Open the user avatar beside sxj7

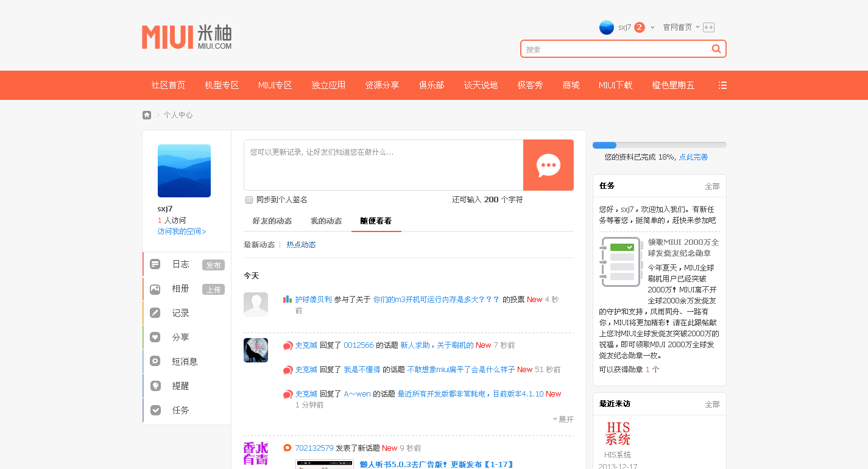pos(606,27)
